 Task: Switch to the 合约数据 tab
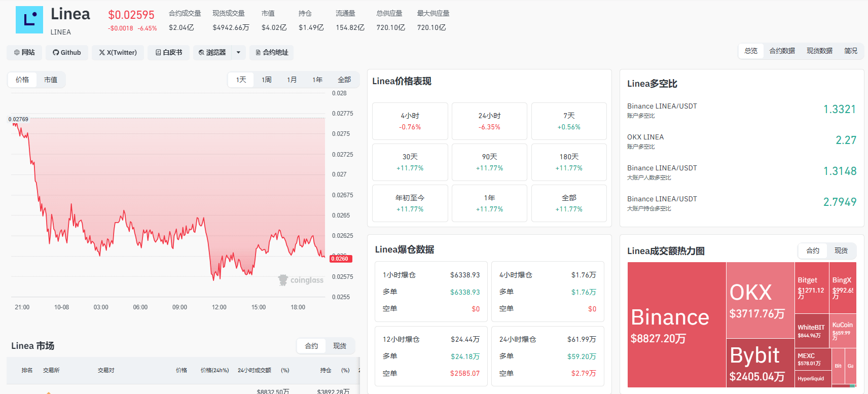782,51
